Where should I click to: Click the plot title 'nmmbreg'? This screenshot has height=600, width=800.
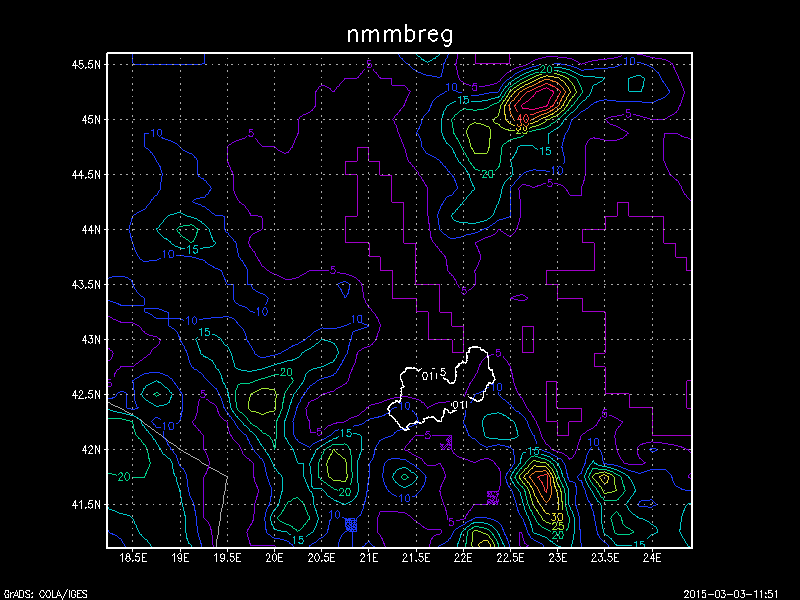click(399, 35)
